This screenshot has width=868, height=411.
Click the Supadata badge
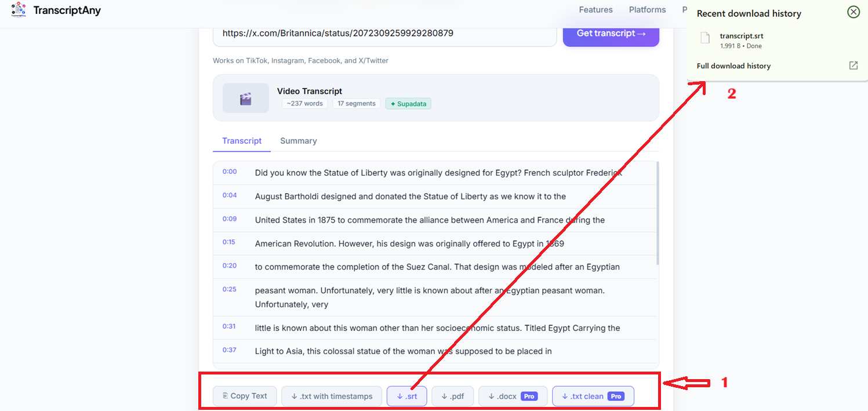click(408, 104)
